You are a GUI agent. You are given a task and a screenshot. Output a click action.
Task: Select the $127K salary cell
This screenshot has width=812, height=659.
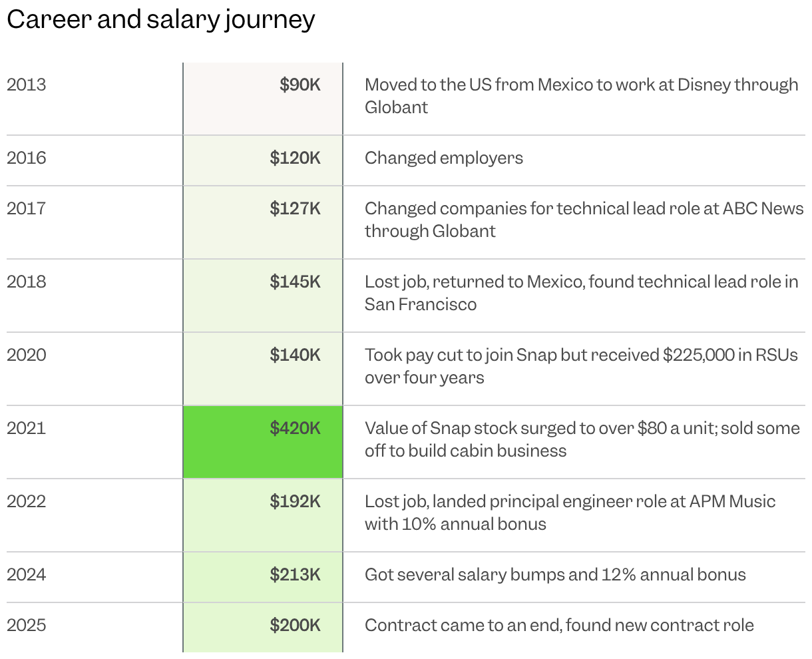coord(263,223)
